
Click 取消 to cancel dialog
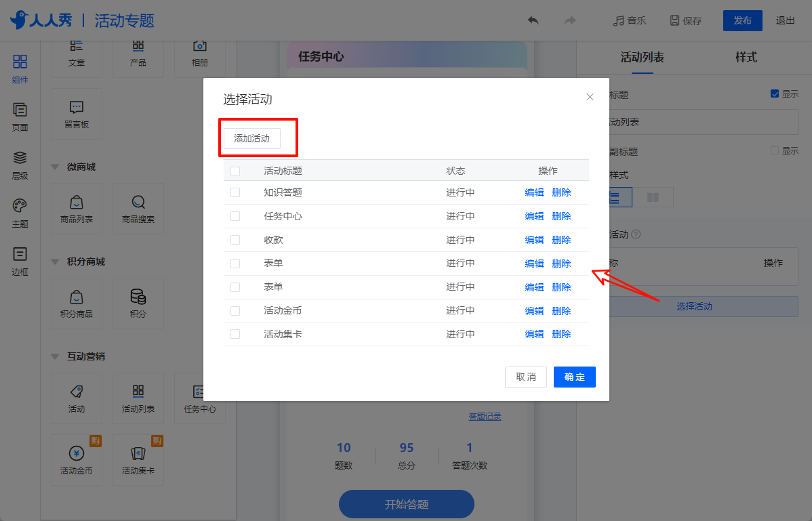[x=525, y=377]
